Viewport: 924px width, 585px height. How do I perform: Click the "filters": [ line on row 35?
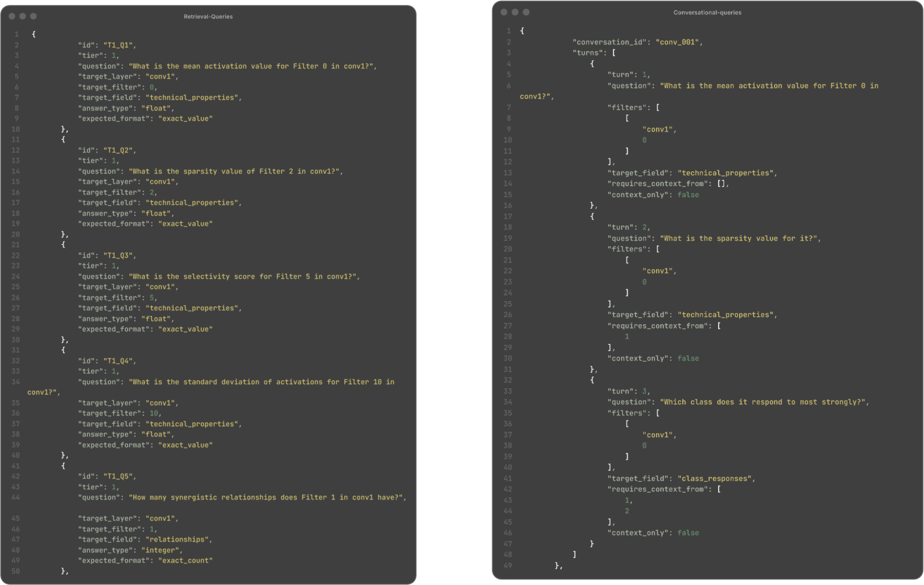[x=633, y=413]
